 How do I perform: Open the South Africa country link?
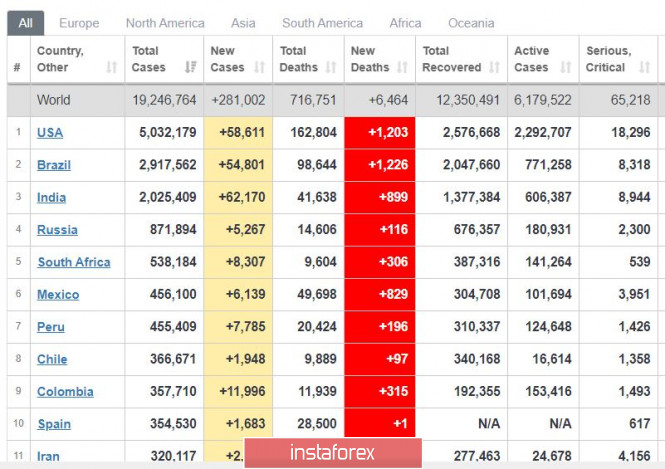74,262
